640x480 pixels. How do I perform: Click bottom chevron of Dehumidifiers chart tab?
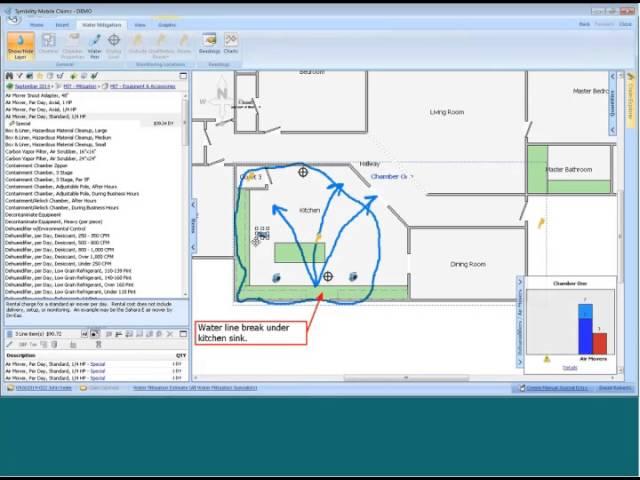520,362
